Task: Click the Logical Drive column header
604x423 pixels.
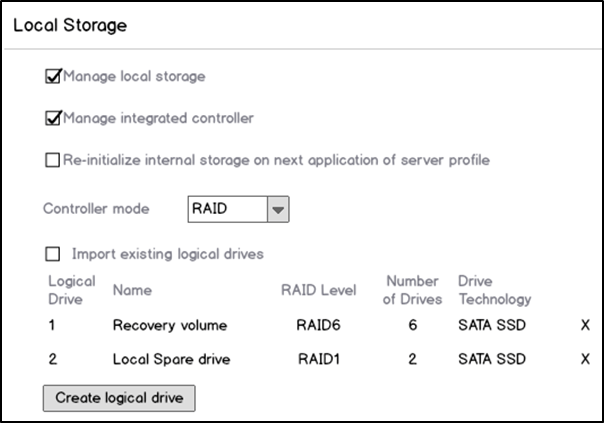Action: (72, 290)
